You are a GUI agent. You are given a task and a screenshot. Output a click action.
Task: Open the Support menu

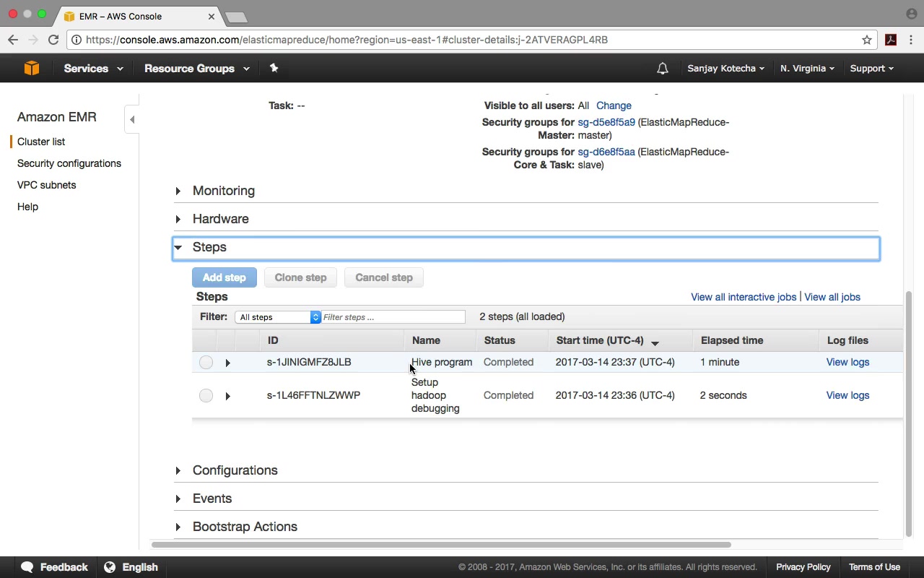click(871, 69)
